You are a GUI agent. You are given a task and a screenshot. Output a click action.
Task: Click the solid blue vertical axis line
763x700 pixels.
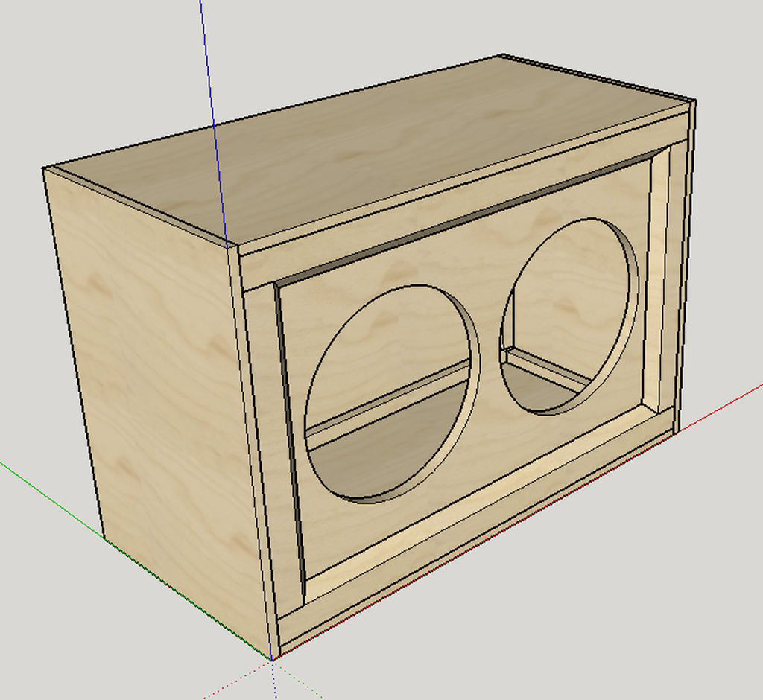212,121
